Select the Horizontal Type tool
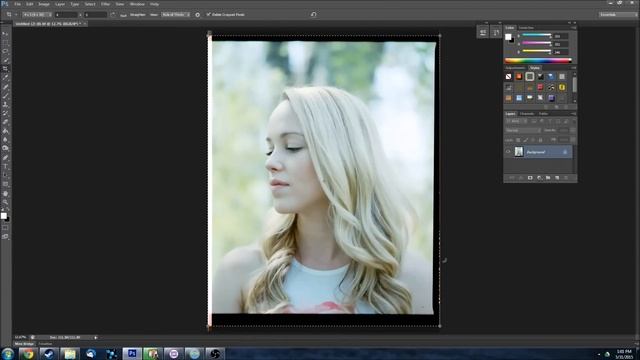The image size is (640, 360). tap(5, 167)
